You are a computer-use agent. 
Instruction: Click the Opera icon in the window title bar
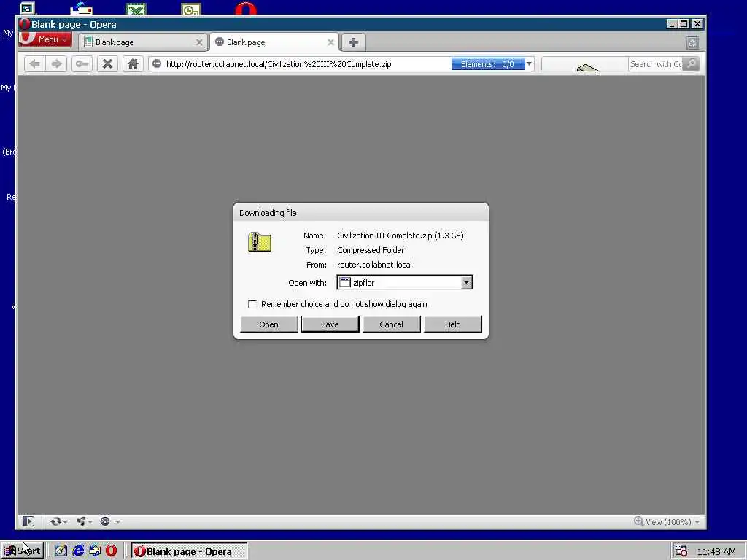pyautogui.click(x=24, y=24)
